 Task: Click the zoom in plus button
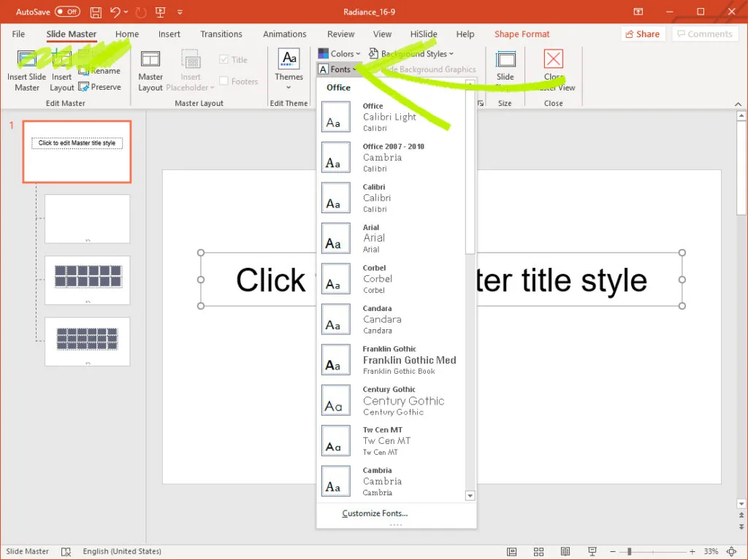point(692,551)
